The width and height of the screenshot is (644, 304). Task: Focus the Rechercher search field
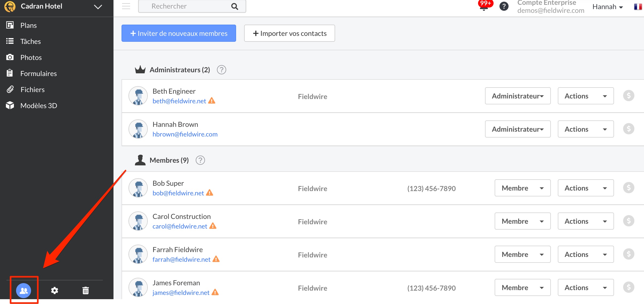192,6
